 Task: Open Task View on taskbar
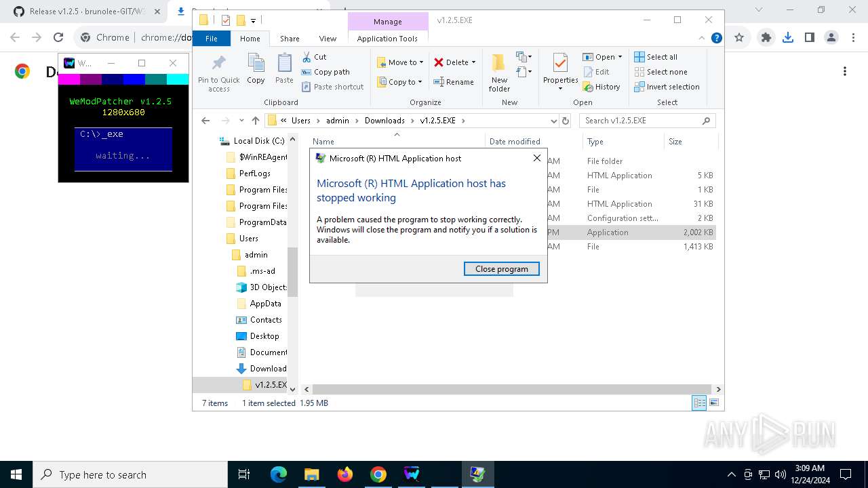coord(244,474)
